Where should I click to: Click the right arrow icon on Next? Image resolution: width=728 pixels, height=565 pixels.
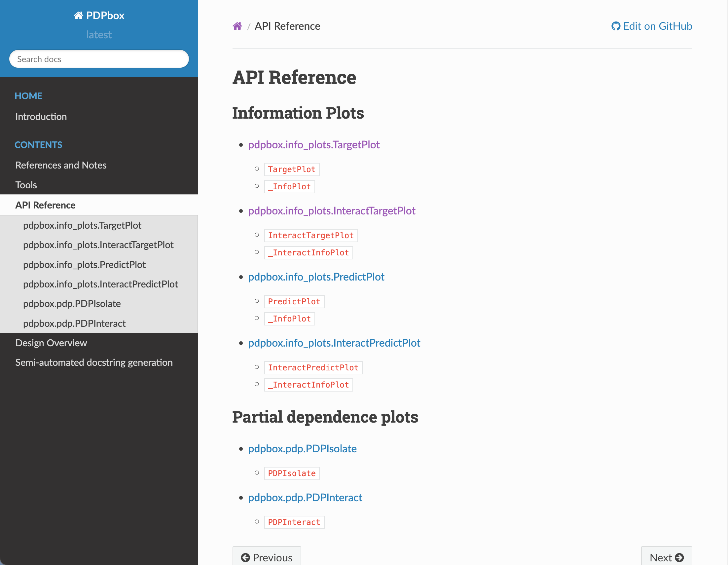679,557
